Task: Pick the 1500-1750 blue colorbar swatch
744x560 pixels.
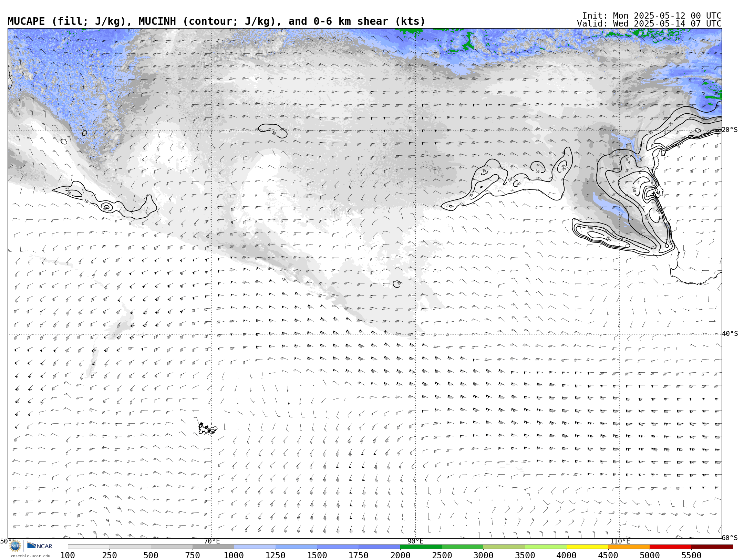Action: (x=338, y=547)
